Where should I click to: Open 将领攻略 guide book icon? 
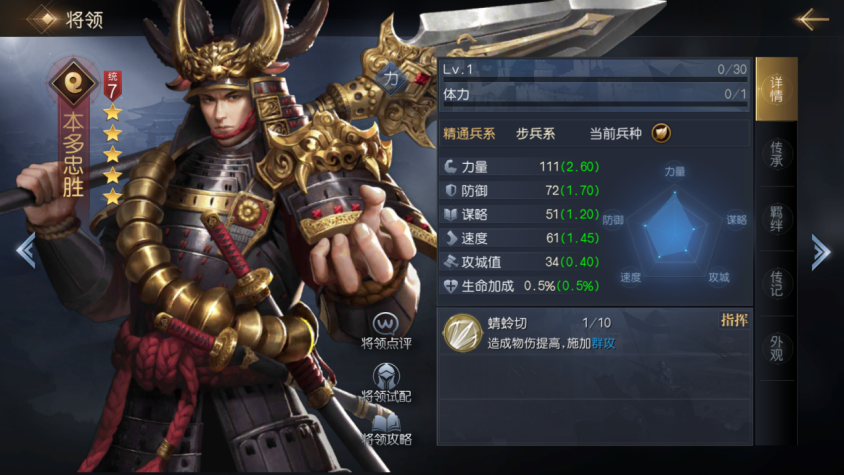point(386,423)
